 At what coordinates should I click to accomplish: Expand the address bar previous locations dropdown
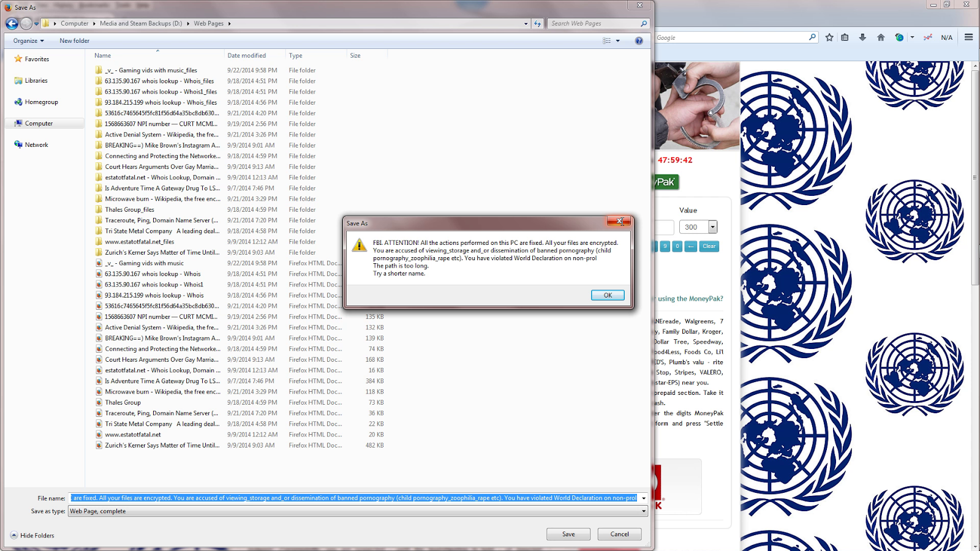(x=526, y=24)
